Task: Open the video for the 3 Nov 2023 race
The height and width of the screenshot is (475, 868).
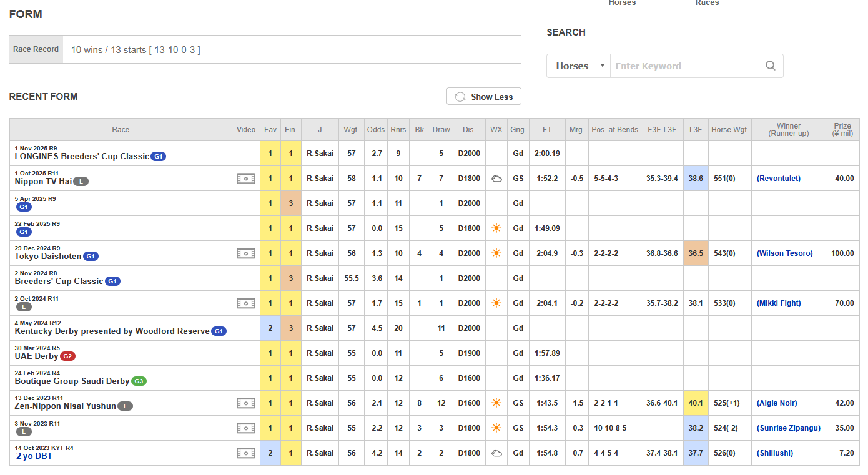Action: point(246,428)
